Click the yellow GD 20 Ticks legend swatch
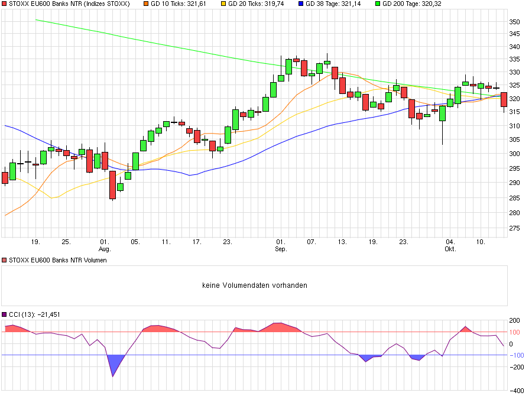This screenshot has width=532, height=396. tap(223, 4)
